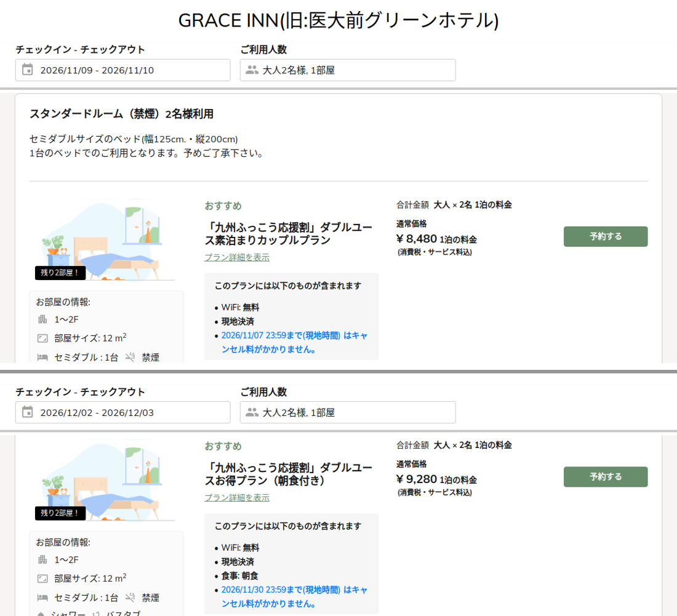The image size is (677, 616).
Task: Click 予約する for the ¥8,480 plan
Action: 606,236
